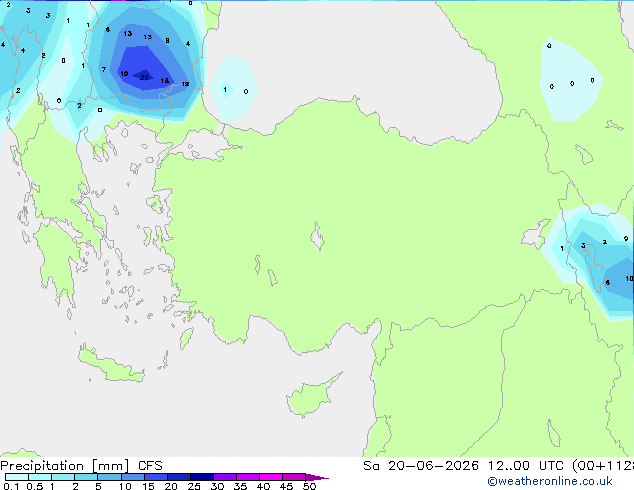Image resolution: width=634 pixels, height=490 pixels.
Task: Select the 1–2 mm legend color box
Action: click(x=63, y=477)
